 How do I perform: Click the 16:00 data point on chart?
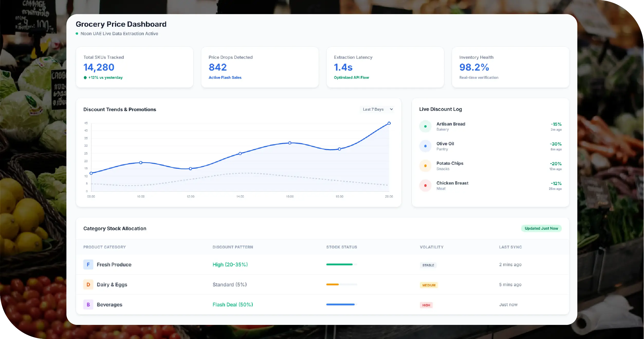tap(290, 143)
